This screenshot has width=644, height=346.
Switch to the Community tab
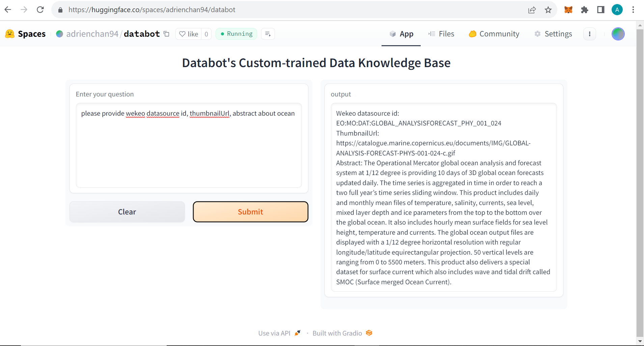(494, 34)
